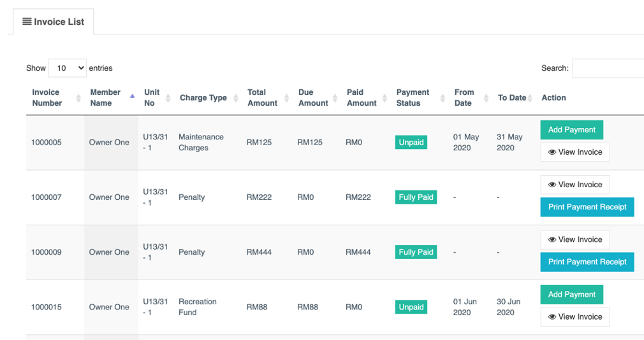This screenshot has width=644, height=340.
Task: Sort by Unit No column arrows
Action: click(168, 98)
